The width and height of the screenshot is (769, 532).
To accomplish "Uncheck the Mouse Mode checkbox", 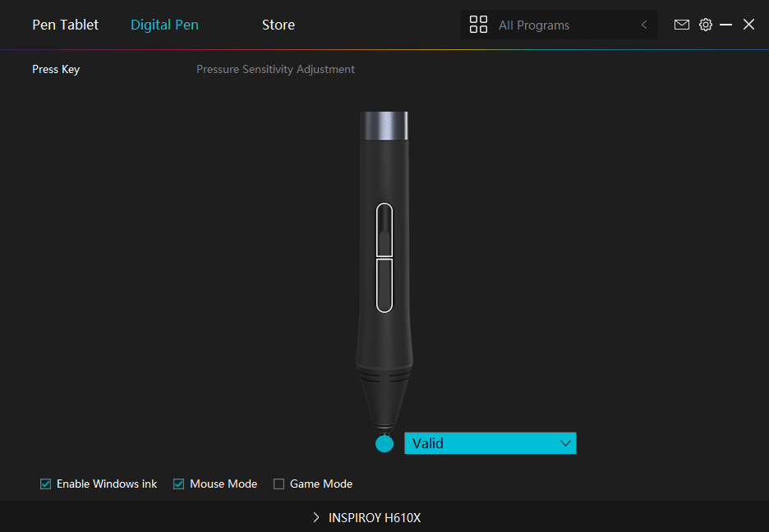I will 179,484.
